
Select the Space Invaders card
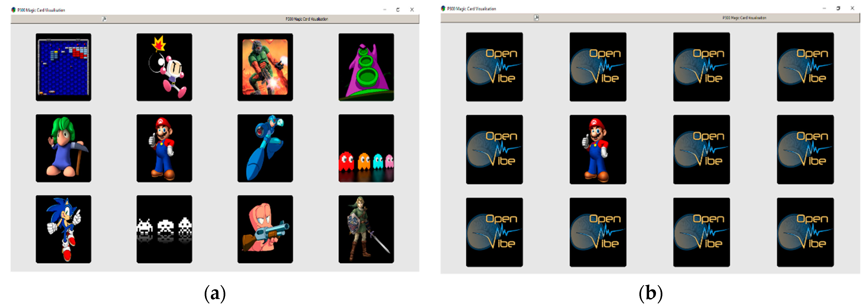[164, 229]
